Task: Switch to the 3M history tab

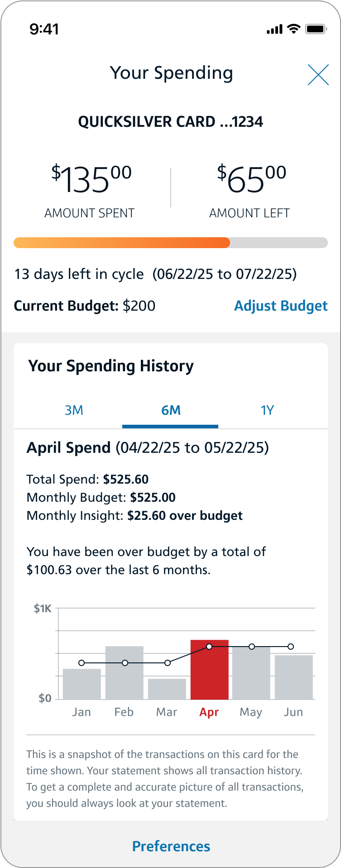Action: click(x=74, y=410)
